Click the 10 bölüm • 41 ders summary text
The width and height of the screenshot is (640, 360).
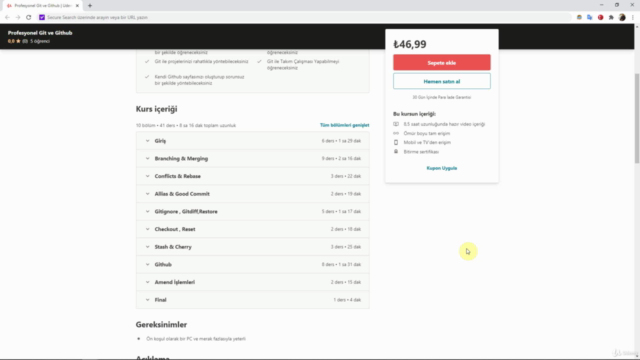click(186, 126)
